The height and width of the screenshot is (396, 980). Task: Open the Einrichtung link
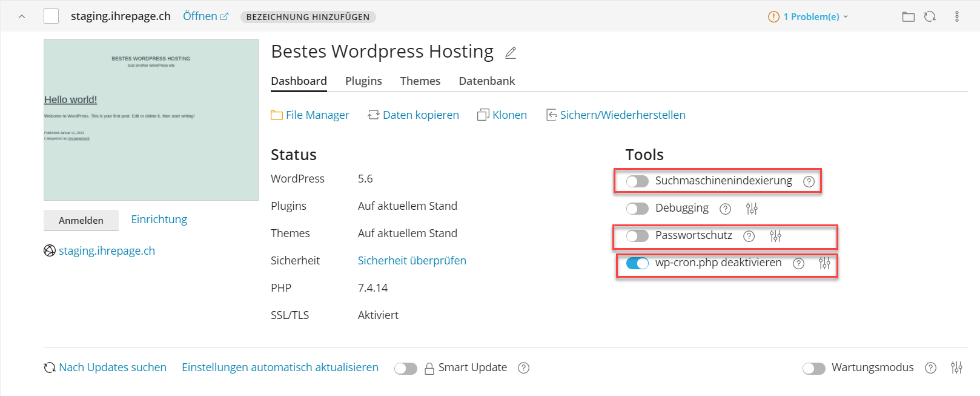pyautogui.click(x=159, y=220)
